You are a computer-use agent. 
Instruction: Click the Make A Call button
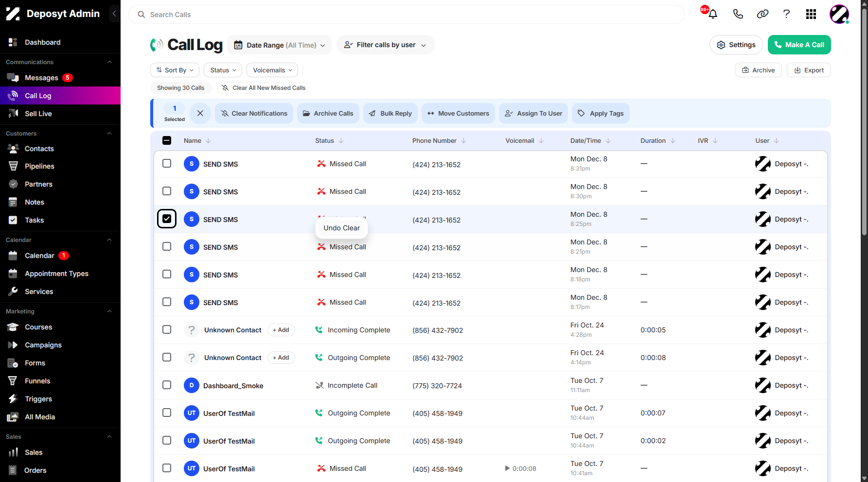point(799,45)
